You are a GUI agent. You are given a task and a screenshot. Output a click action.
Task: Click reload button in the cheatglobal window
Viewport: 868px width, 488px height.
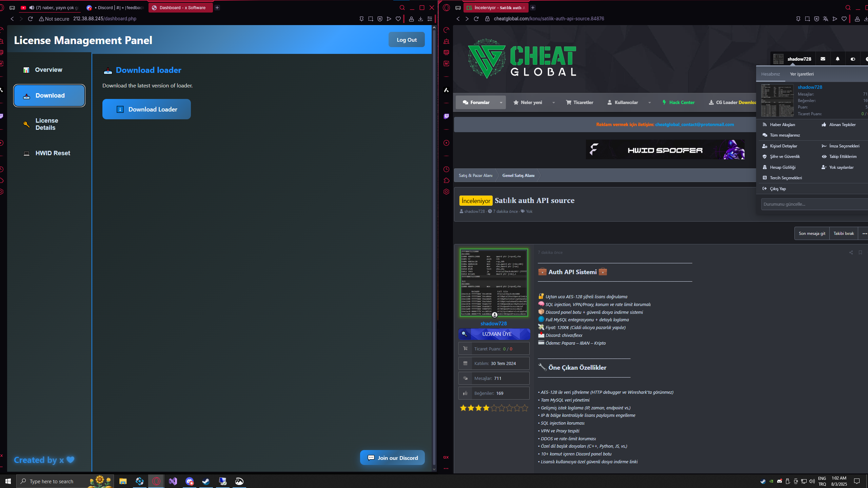pos(476,19)
